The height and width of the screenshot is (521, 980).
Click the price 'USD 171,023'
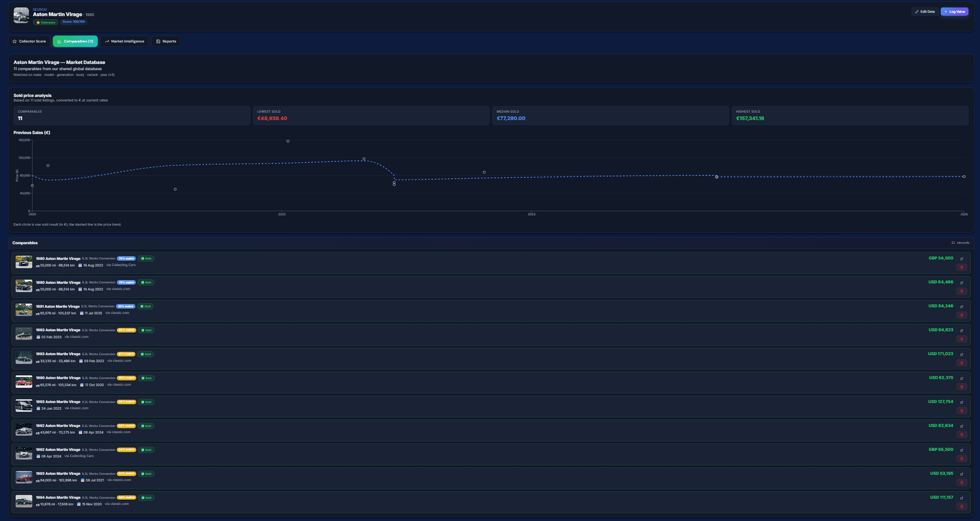pos(941,354)
